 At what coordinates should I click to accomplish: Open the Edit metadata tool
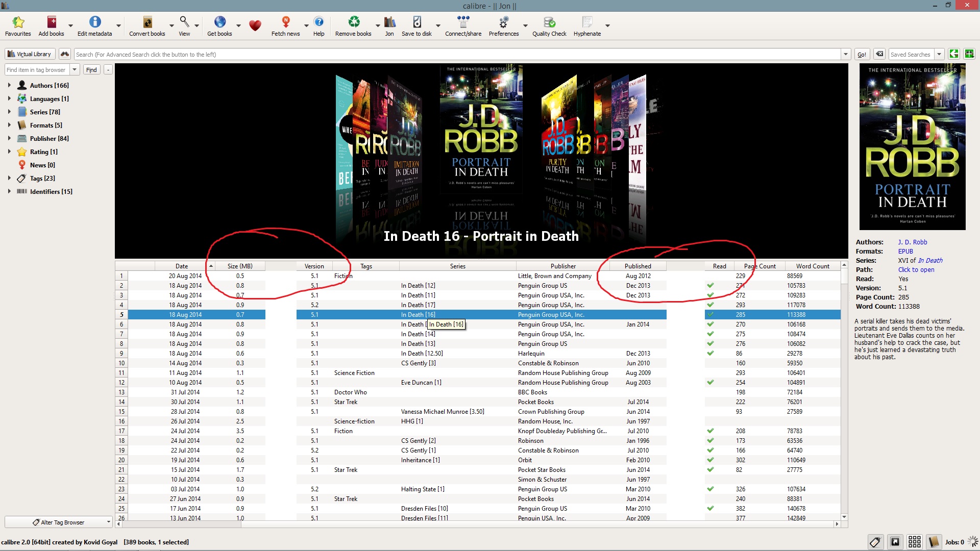[95, 22]
